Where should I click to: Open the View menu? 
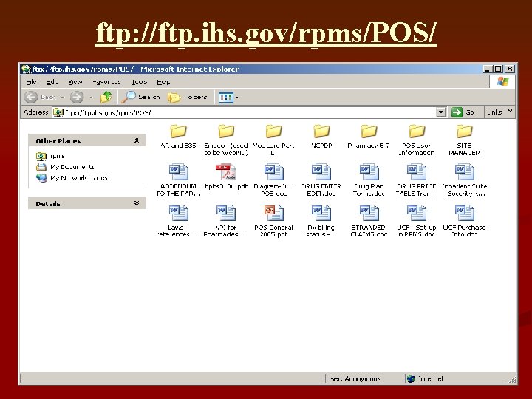pyautogui.click(x=75, y=82)
